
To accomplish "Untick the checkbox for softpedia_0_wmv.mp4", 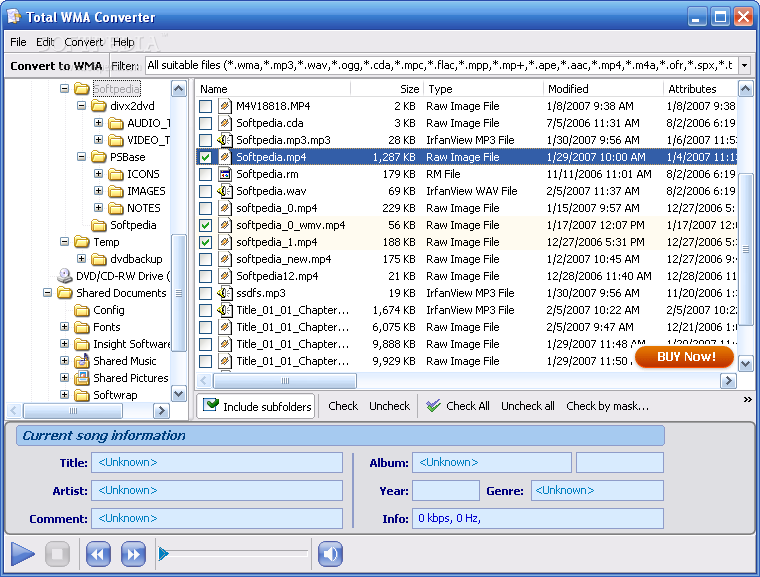I will [206, 225].
